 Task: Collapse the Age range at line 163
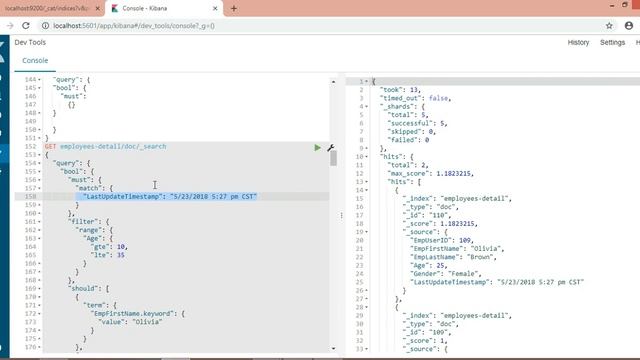pos(39,238)
